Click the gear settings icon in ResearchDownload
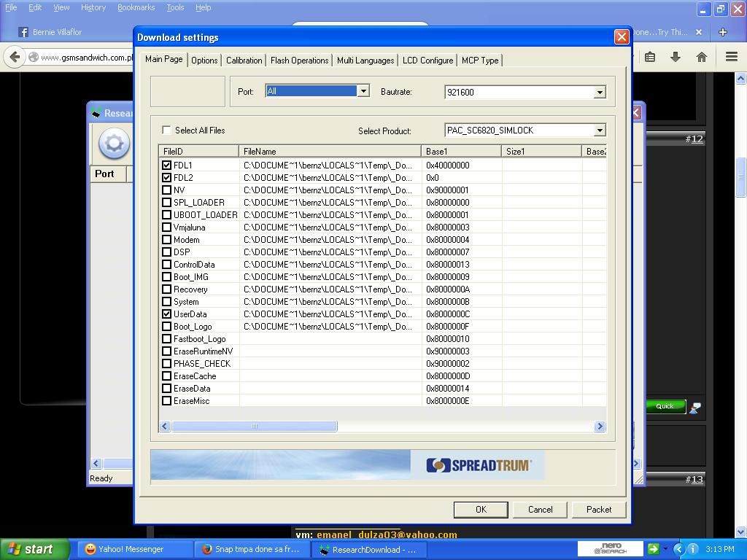This screenshot has height=560, width=747. [x=114, y=144]
